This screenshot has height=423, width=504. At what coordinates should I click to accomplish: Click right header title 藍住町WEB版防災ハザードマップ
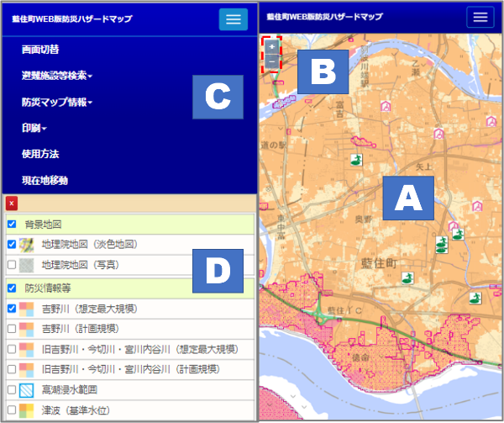pyautogui.click(x=324, y=17)
